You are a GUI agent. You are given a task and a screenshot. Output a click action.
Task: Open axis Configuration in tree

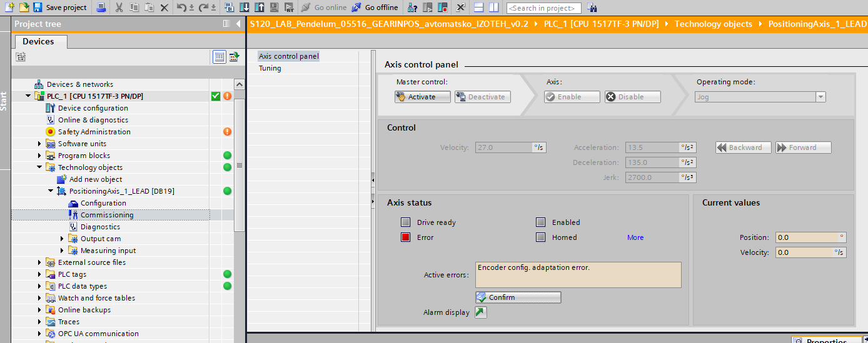[103, 203]
